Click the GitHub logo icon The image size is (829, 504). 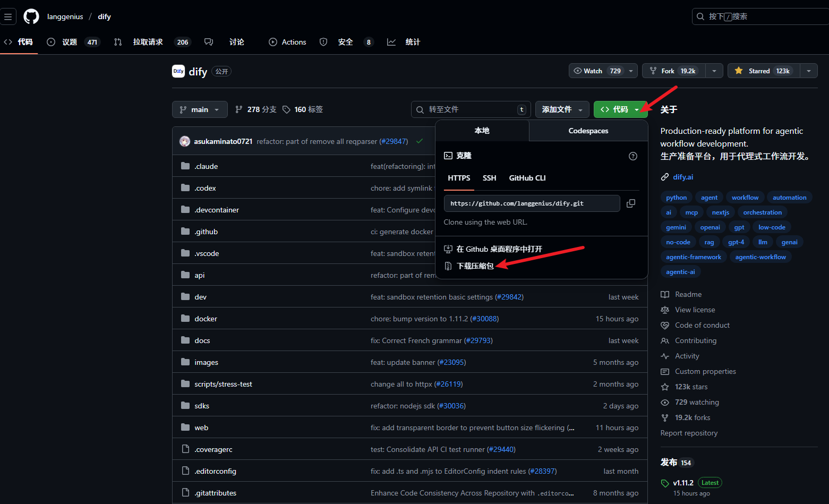click(31, 16)
